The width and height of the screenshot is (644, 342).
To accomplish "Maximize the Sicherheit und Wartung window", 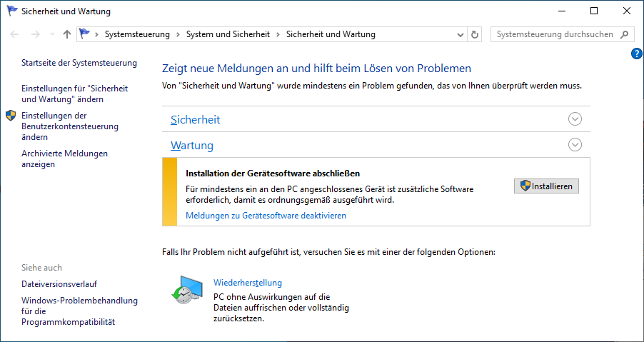I will coord(594,11).
